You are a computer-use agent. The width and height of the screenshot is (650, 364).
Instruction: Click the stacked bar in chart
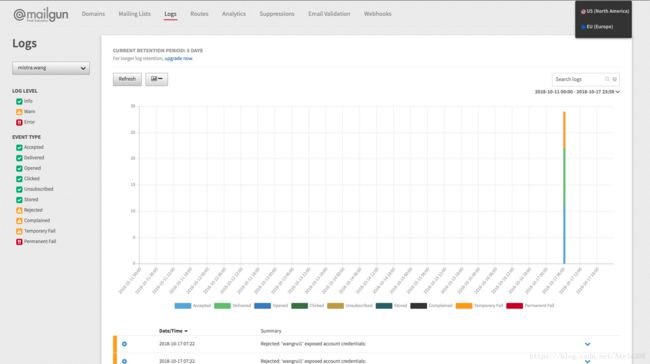[564, 187]
